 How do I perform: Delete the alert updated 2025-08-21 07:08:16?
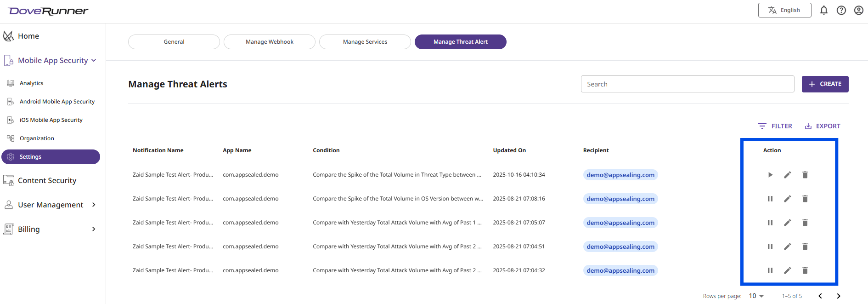pos(805,199)
